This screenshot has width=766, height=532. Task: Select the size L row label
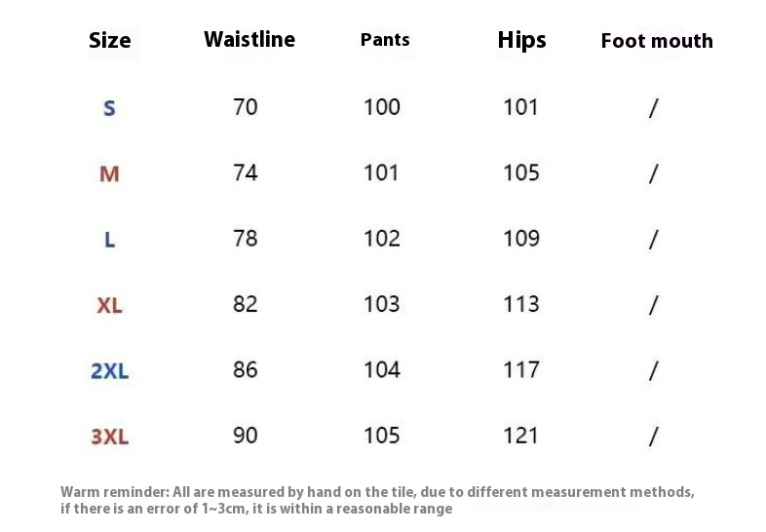pos(109,240)
